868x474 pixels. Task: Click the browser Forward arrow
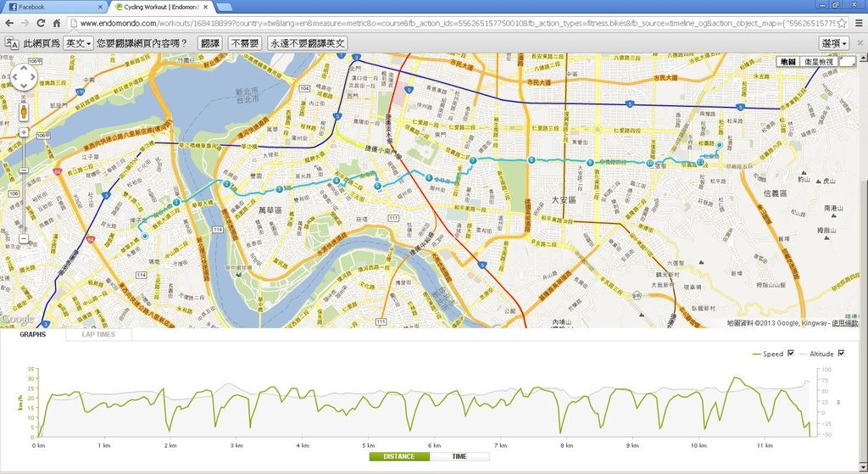coord(25,23)
